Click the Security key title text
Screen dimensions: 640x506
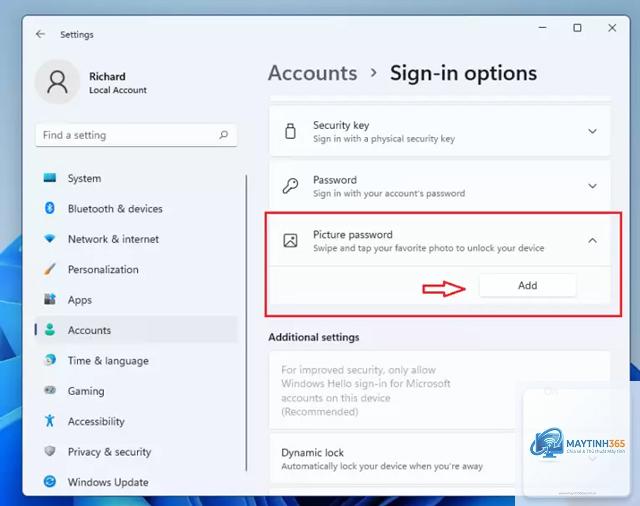[341, 125]
